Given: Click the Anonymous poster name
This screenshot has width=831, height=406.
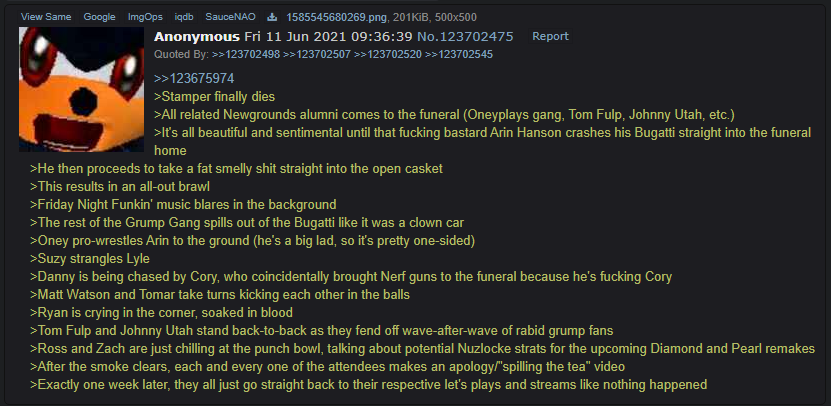Looking at the screenshot, I should pyautogui.click(x=197, y=37).
